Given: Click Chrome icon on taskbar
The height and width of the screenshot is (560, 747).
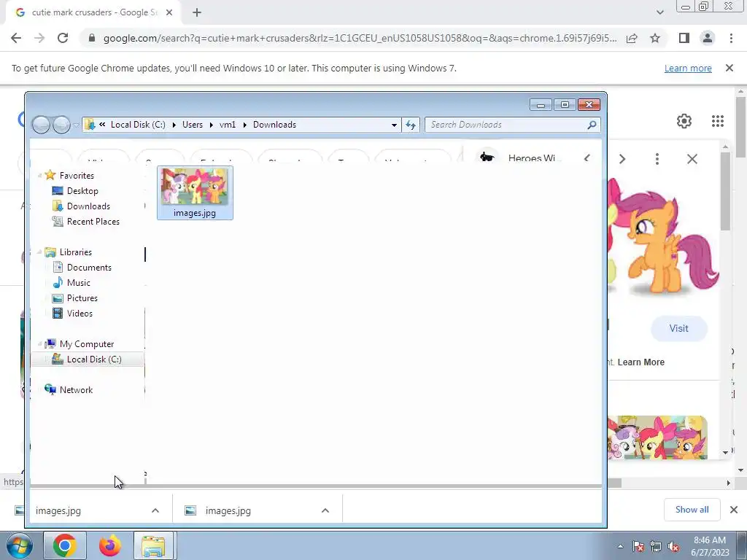Looking at the screenshot, I should point(65,545).
